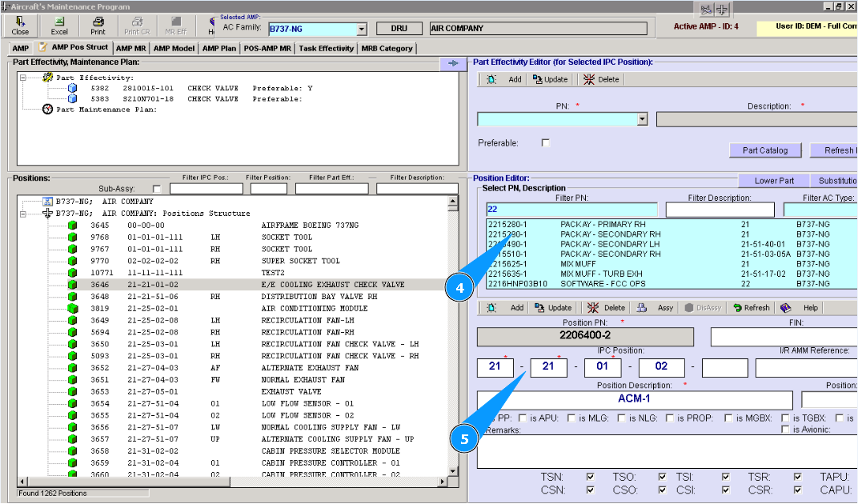Click the Close door icon in toolbar
Image resolution: width=858 pixels, height=504 pixels.
[20, 22]
